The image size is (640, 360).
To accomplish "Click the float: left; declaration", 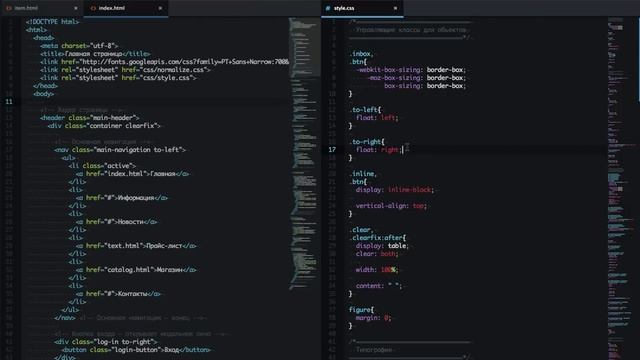I will click(x=377, y=118).
